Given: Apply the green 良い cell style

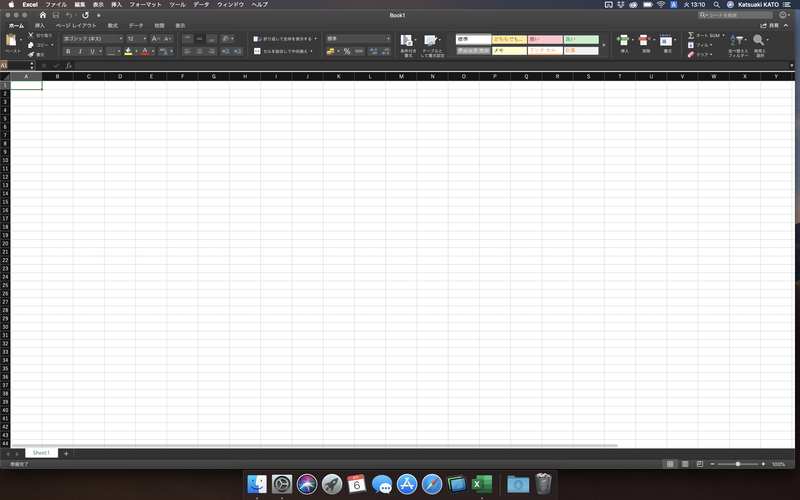Looking at the screenshot, I should click(581, 39).
